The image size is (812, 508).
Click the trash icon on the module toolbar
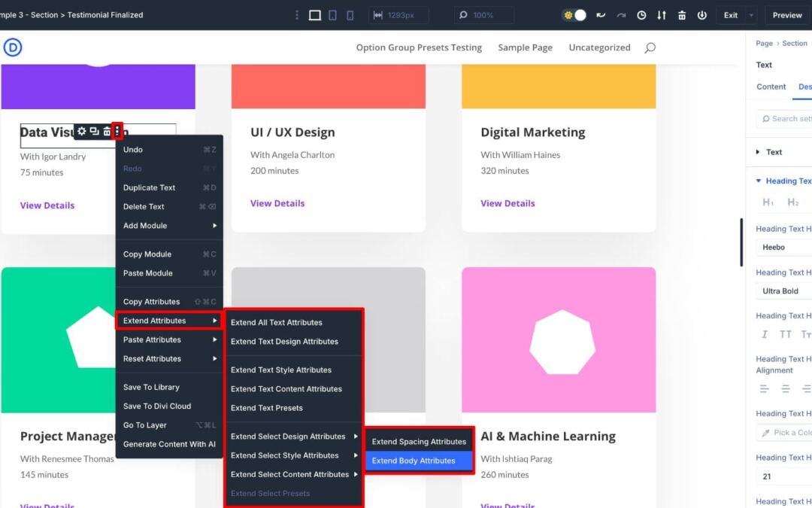tap(106, 132)
